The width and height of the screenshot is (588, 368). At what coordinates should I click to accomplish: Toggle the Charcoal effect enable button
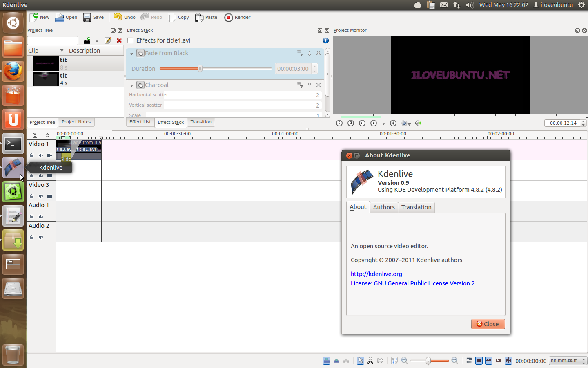[140, 85]
